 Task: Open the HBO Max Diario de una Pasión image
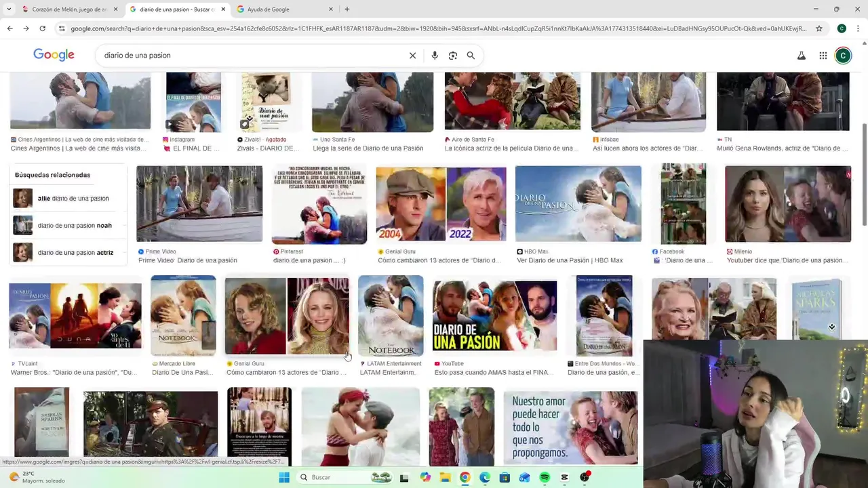tap(578, 204)
